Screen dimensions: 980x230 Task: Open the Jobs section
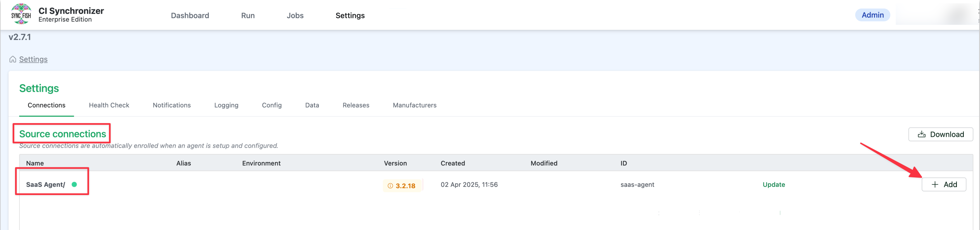pos(295,15)
